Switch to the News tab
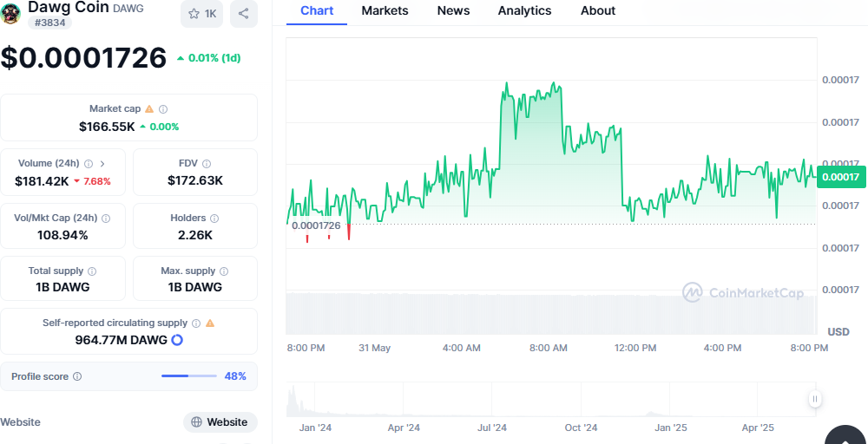This screenshot has width=868, height=444. tap(453, 10)
